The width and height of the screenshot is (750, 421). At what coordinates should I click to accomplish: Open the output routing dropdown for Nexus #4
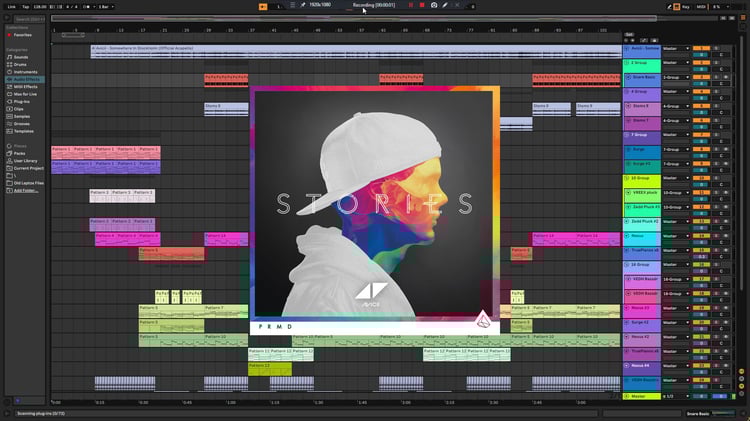click(676, 366)
